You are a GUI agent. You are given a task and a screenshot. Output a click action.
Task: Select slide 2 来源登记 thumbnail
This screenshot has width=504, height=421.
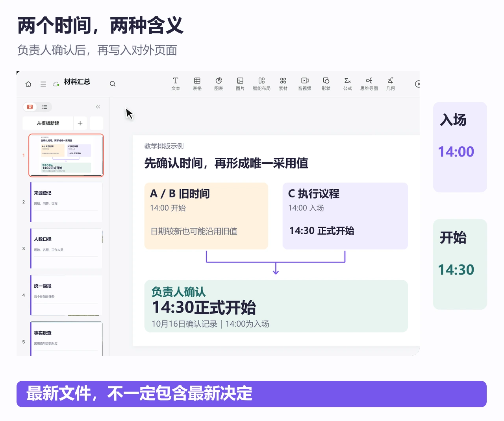click(66, 202)
